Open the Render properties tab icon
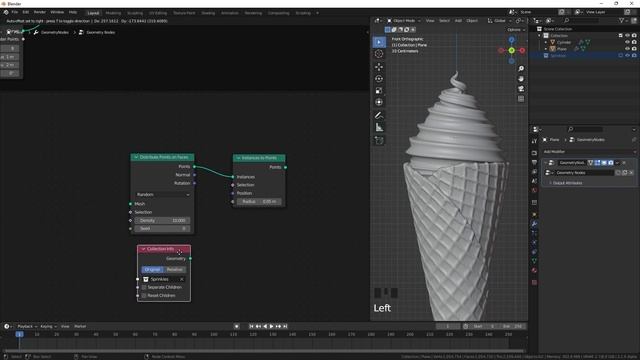The height and width of the screenshot is (360, 640). [534, 153]
